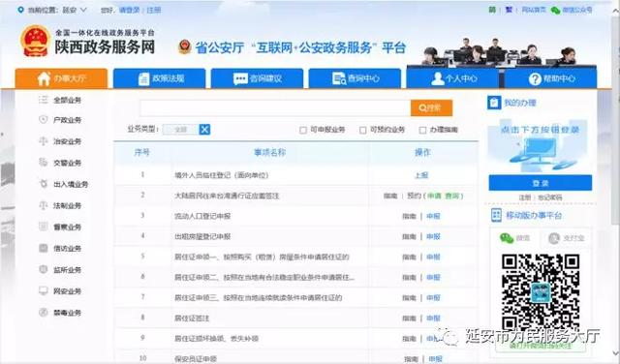Switch to traditional Chinese 繁
620x364 pixels.
509,10
